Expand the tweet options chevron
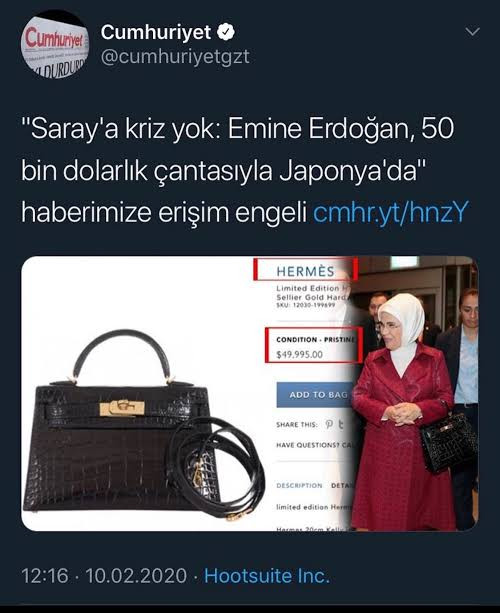 pyautogui.click(x=473, y=32)
